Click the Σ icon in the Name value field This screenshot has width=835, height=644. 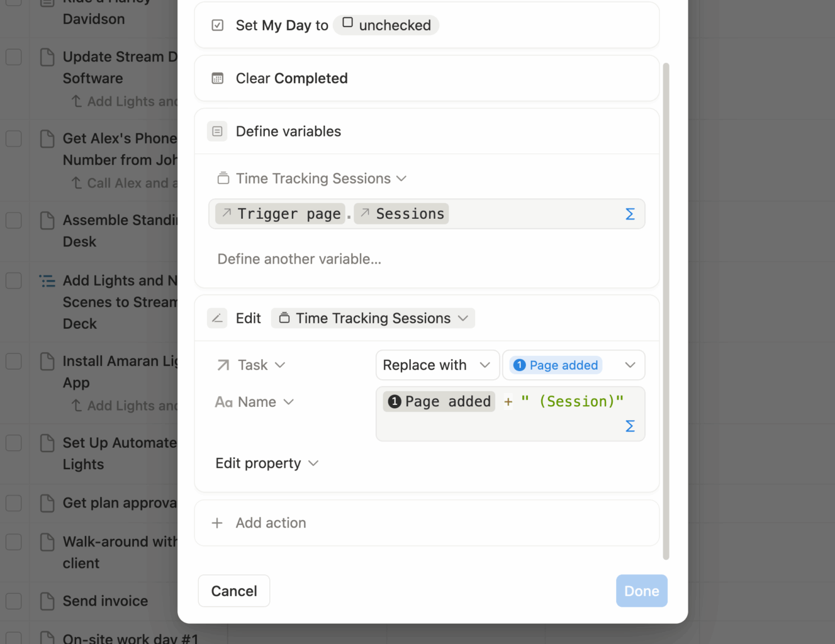630,426
